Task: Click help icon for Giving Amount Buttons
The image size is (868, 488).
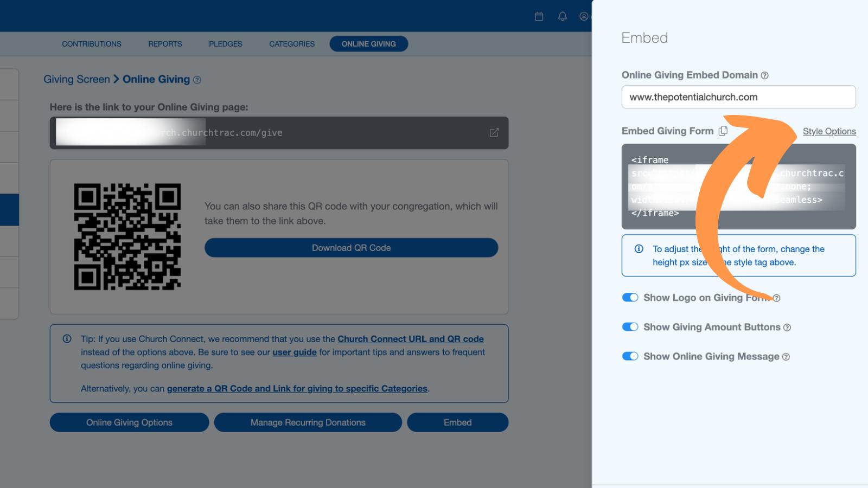Action: pyautogui.click(x=787, y=328)
